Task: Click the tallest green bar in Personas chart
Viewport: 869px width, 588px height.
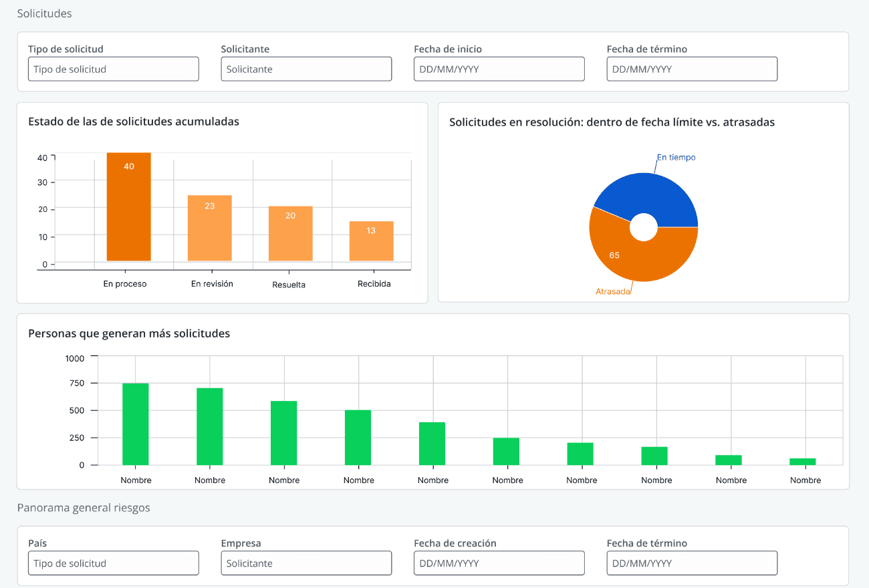Action: [136, 424]
